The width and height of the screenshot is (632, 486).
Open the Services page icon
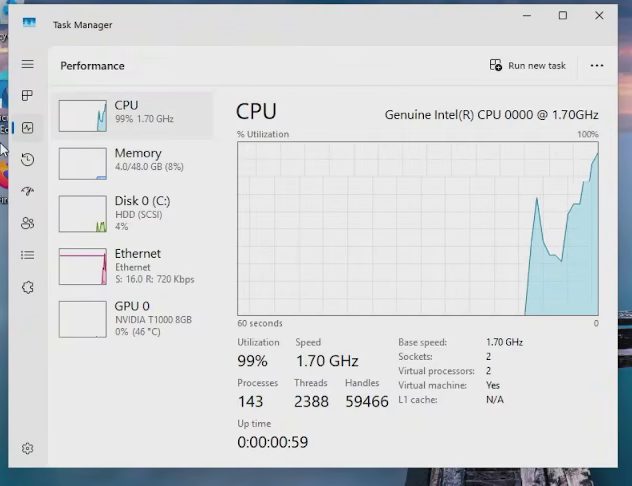[x=27, y=287]
